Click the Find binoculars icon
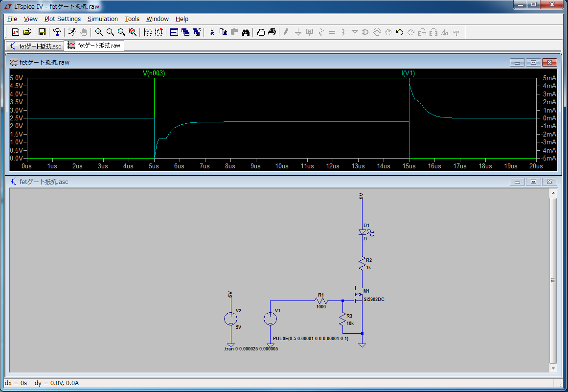Viewport: 568px width, 392px height. (246, 32)
